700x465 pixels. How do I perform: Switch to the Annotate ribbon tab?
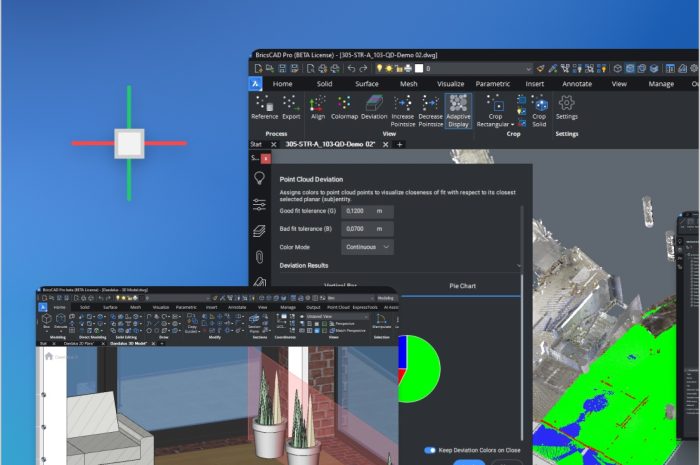tap(577, 84)
